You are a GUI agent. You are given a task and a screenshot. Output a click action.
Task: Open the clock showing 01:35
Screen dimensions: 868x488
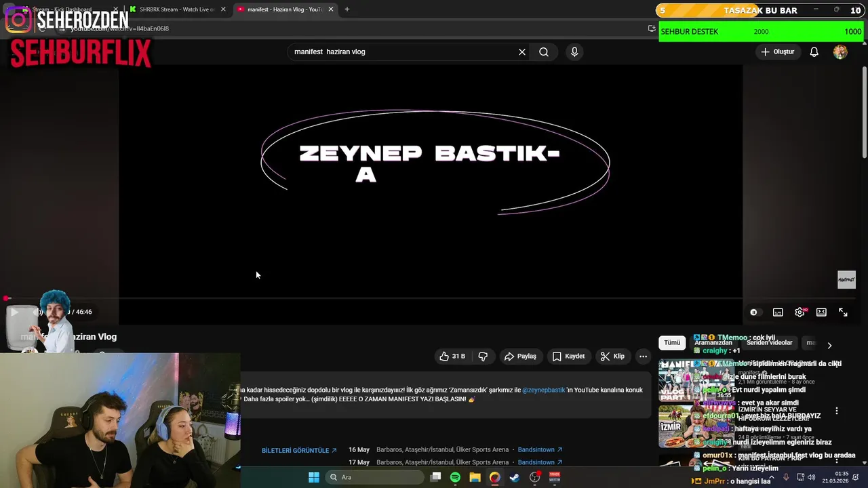click(x=841, y=477)
